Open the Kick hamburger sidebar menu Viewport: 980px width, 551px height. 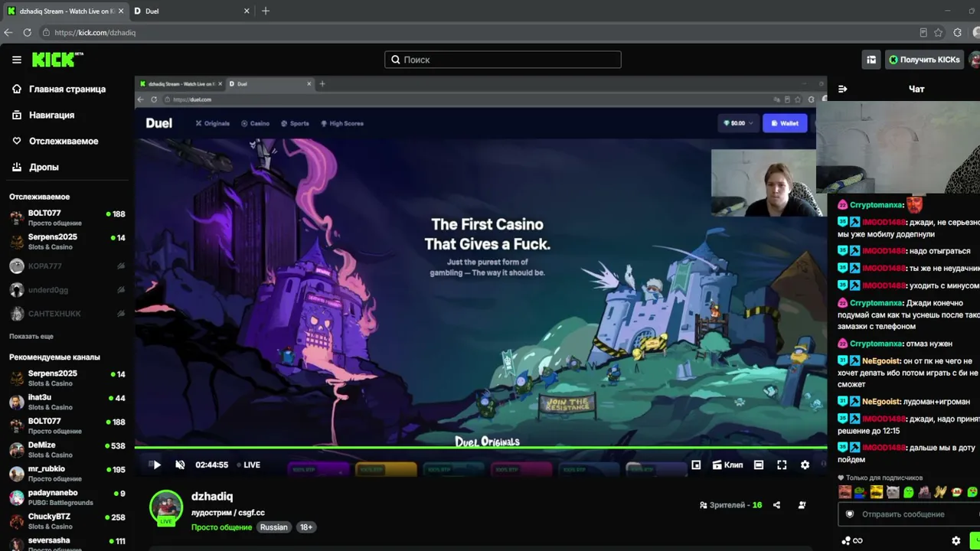pyautogui.click(x=17, y=60)
